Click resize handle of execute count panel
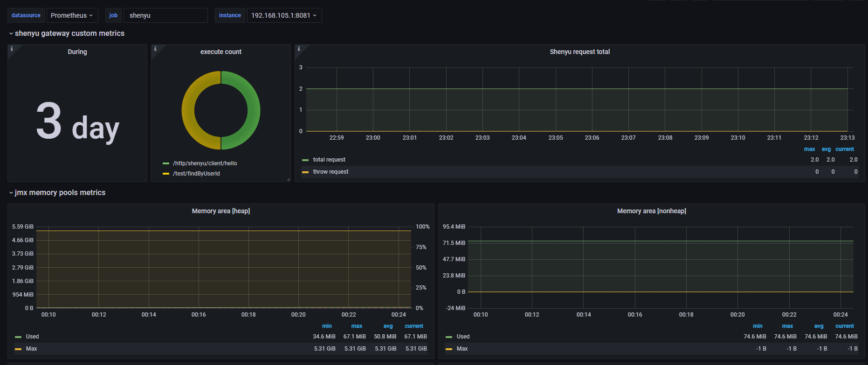This screenshot has width=868, height=365. [x=288, y=179]
